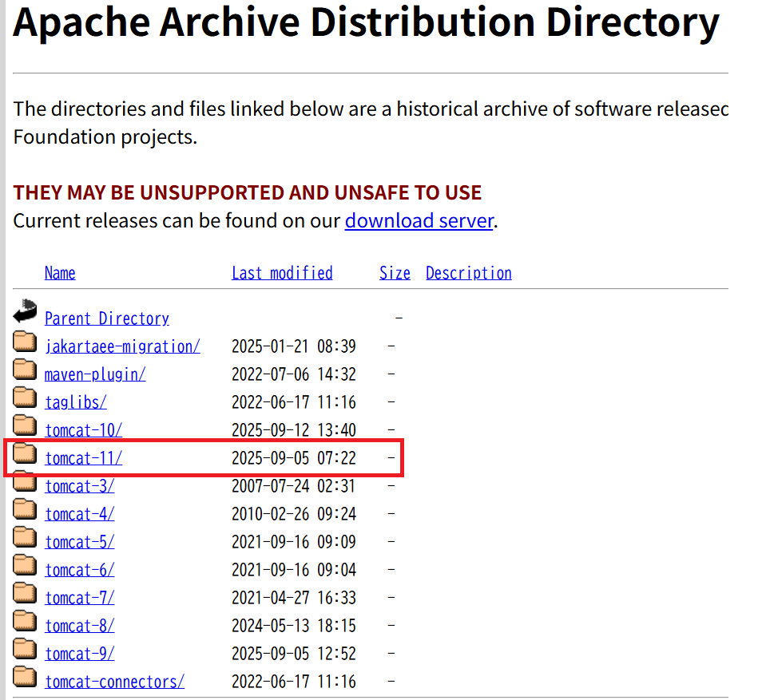The width and height of the screenshot is (758, 700).
Task: Click folder icon beside tomcat-11/
Action: (x=25, y=453)
